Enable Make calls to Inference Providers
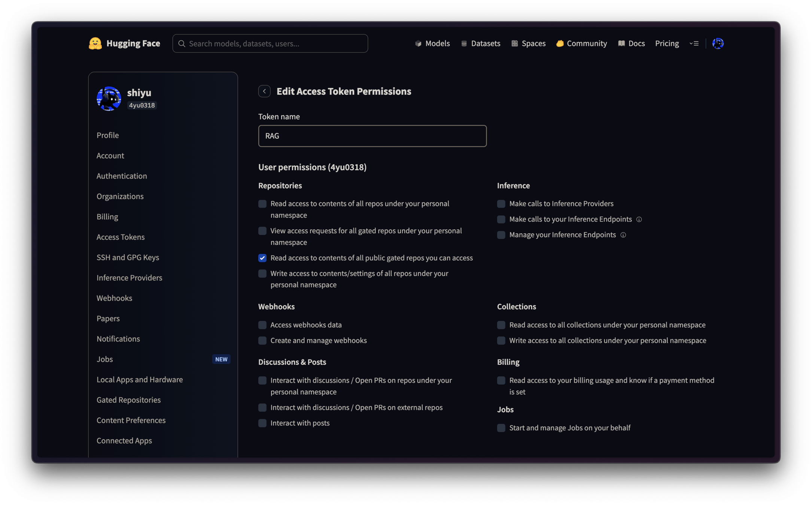The height and width of the screenshot is (505, 812). (x=501, y=204)
